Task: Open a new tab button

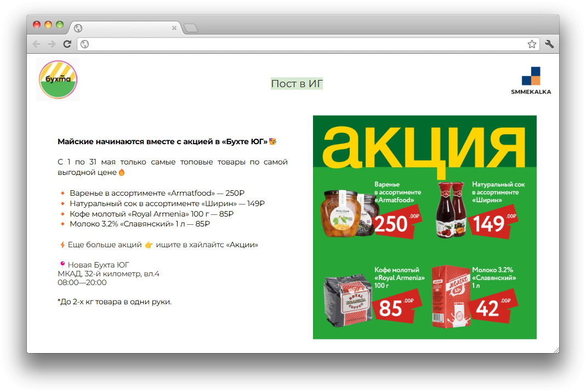Action: coord(191,28)
